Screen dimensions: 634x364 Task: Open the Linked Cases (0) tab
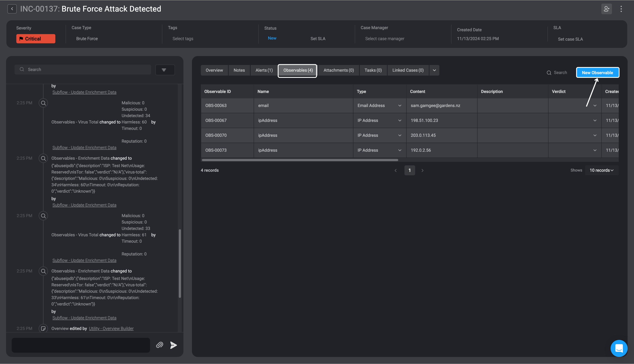[408, 70]
